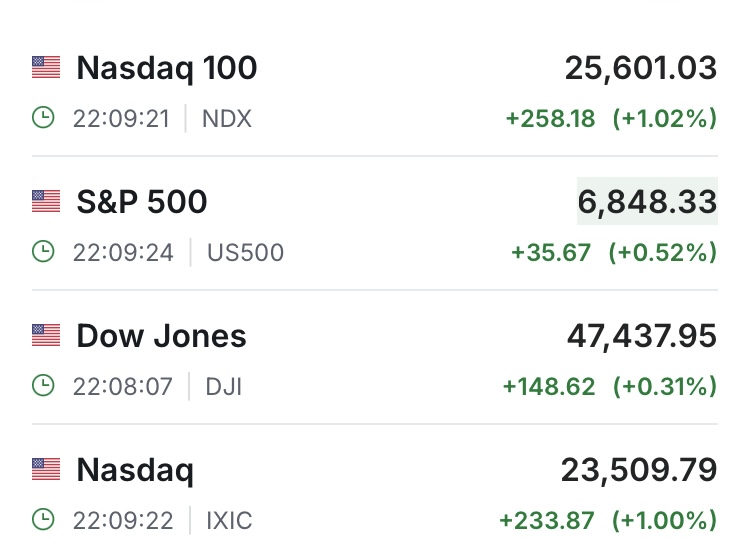
Task: Click the US flag beside Nasdaq
Action: (x=46, y=469)
